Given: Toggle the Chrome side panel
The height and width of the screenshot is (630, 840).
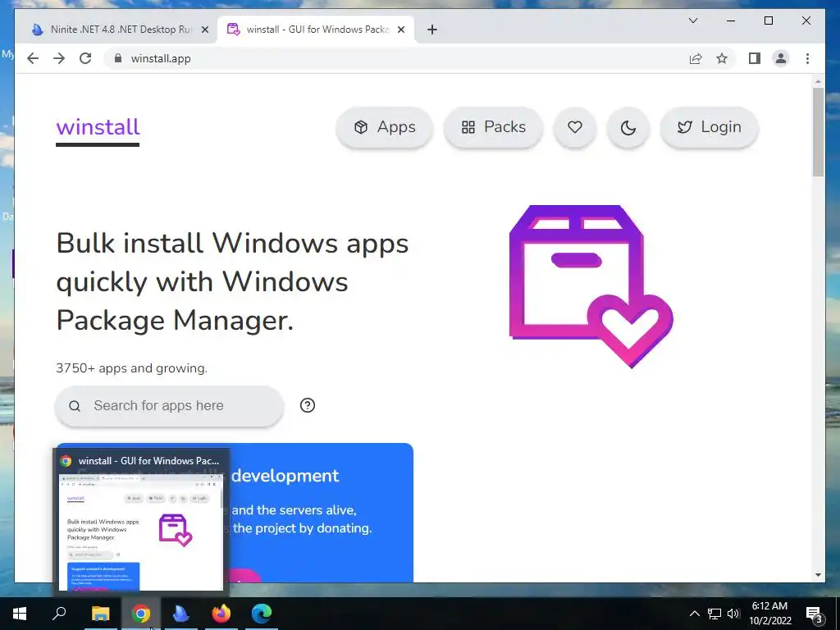Looking at the screenshot, I should click(755, 58).
